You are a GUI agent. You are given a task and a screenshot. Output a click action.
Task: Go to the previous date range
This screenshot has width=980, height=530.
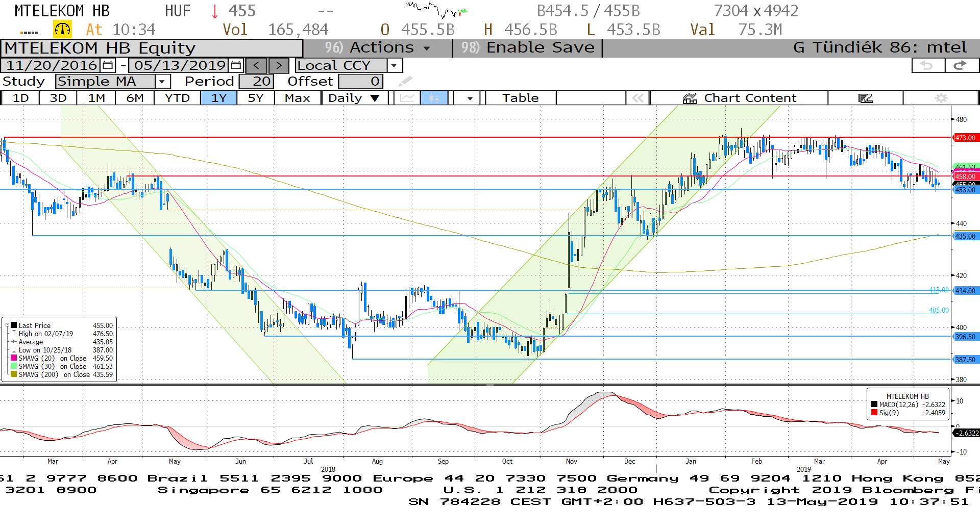(257, 66)
